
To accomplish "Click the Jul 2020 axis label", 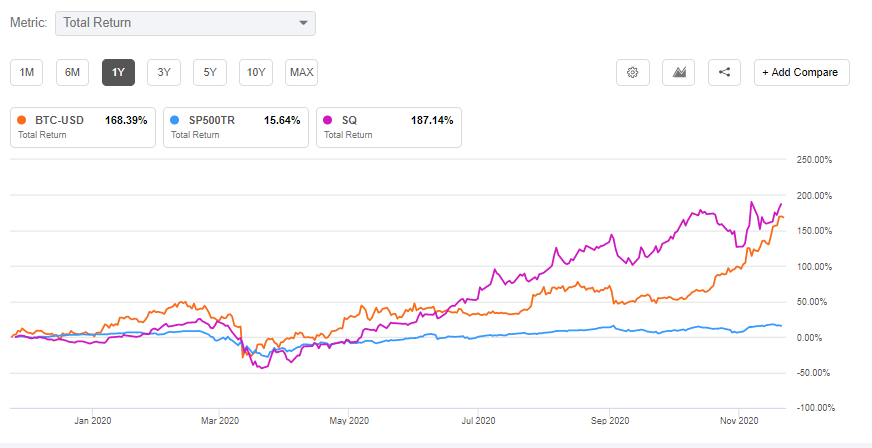I will point(478,421).
